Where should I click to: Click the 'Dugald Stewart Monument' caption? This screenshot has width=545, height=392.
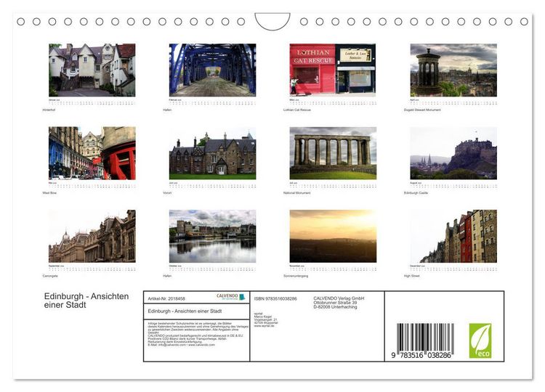[x=422, y=110]
